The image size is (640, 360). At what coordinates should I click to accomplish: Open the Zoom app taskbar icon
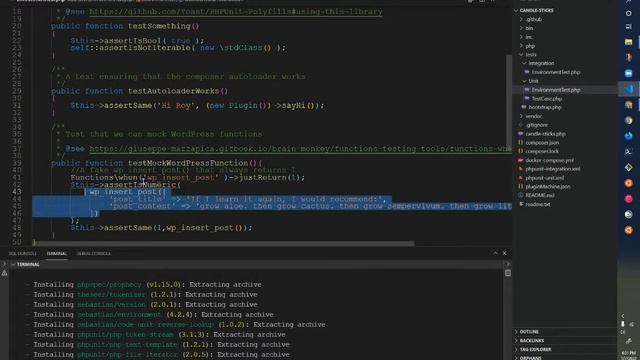[x=629, y=73]
